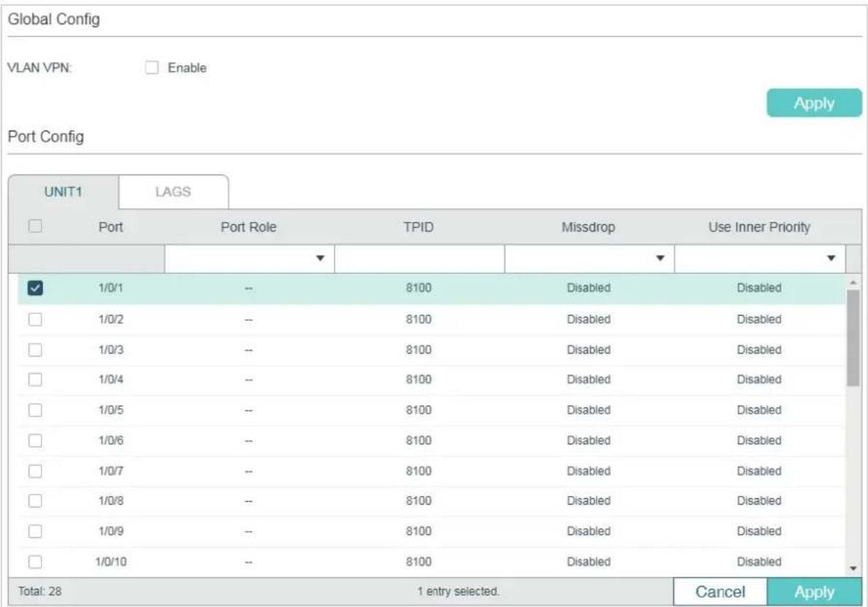Toggle the select-all ports header checkbox
The image size is (868, 607).
(x=35, y=226)
